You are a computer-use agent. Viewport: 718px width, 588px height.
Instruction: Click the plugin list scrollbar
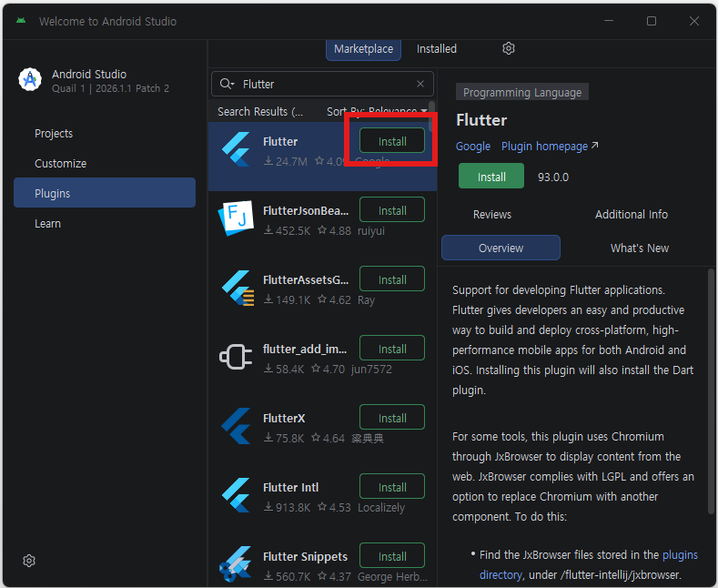(x=431, y=116)
